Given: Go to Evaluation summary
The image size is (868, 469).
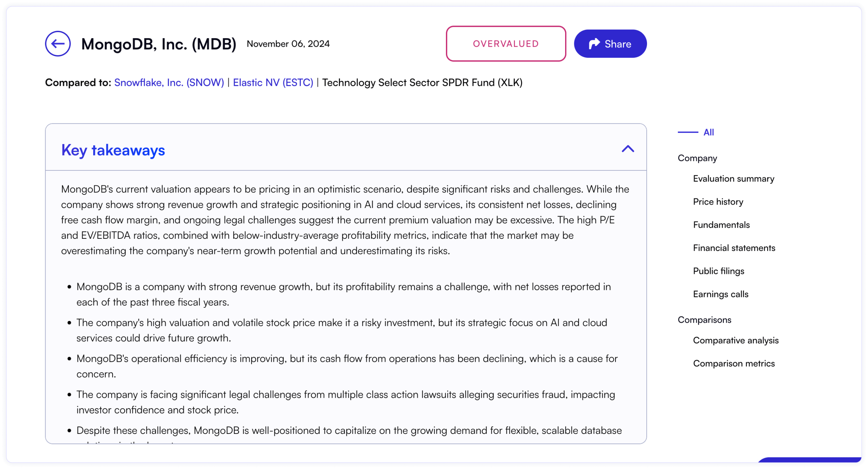Looking at the screenshot, I should pyautogui.click(x=733, y=179).
